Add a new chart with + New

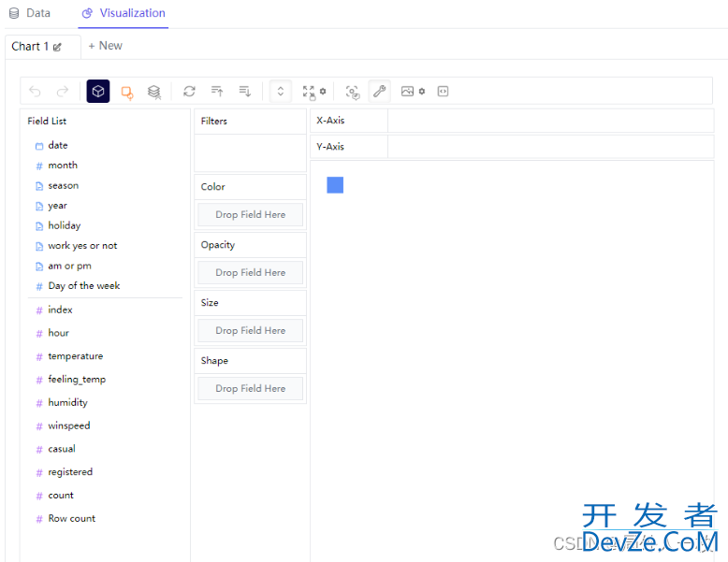click(x=105, y=46)
